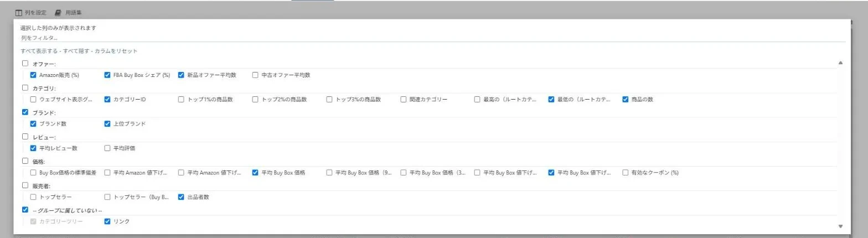This screenshot has width=868, height=238.
Task: Enable トップ1%の商品数 column
Action: tap(182, 99)
